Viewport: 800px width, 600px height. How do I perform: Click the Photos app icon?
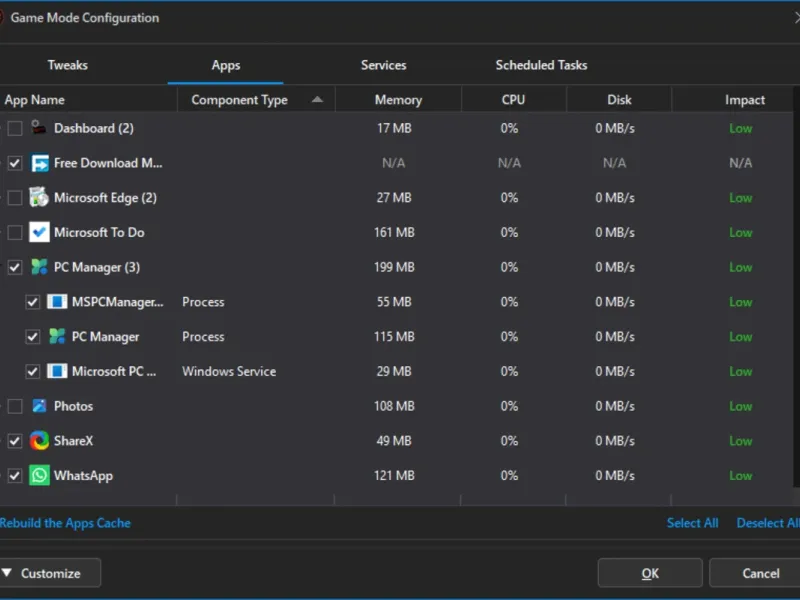tap(39, 406)
